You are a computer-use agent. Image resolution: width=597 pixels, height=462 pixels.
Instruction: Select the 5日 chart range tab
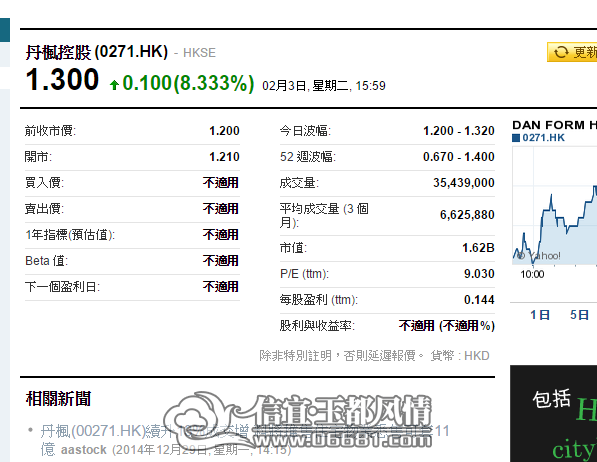coord(579,315)
